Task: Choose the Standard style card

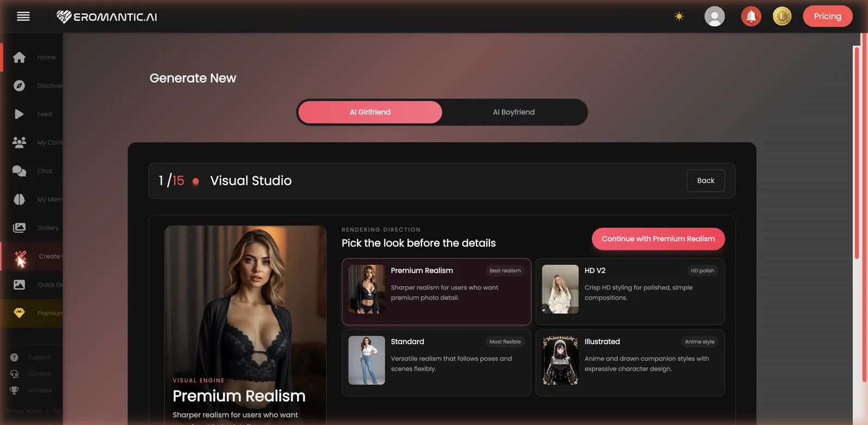Action: (x=436, y=363)
